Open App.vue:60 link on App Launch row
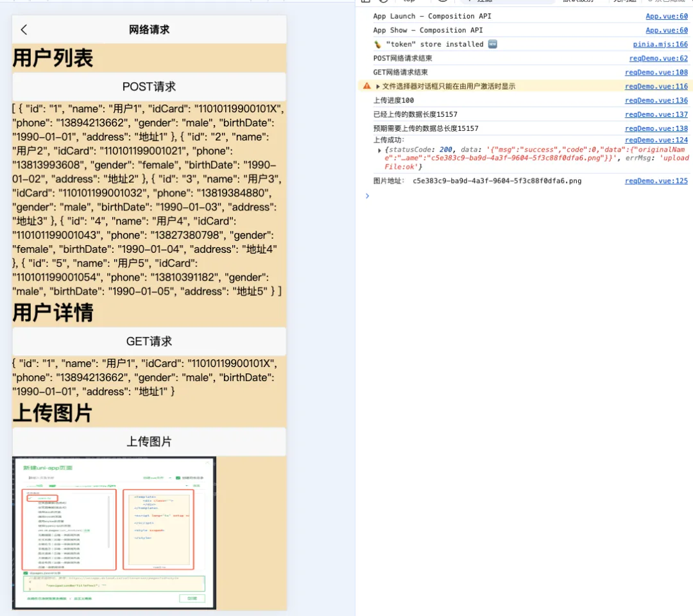693x616 pixels. pos(667,16)
